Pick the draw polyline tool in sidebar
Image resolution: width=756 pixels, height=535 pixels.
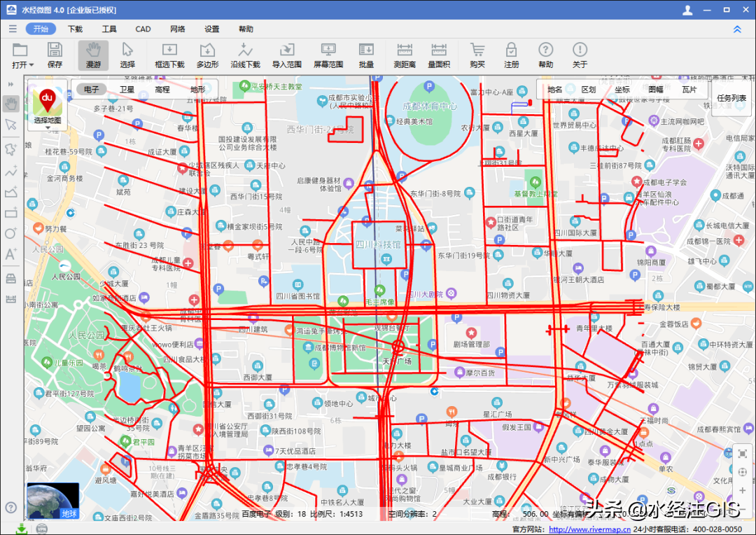coord(10,171)
